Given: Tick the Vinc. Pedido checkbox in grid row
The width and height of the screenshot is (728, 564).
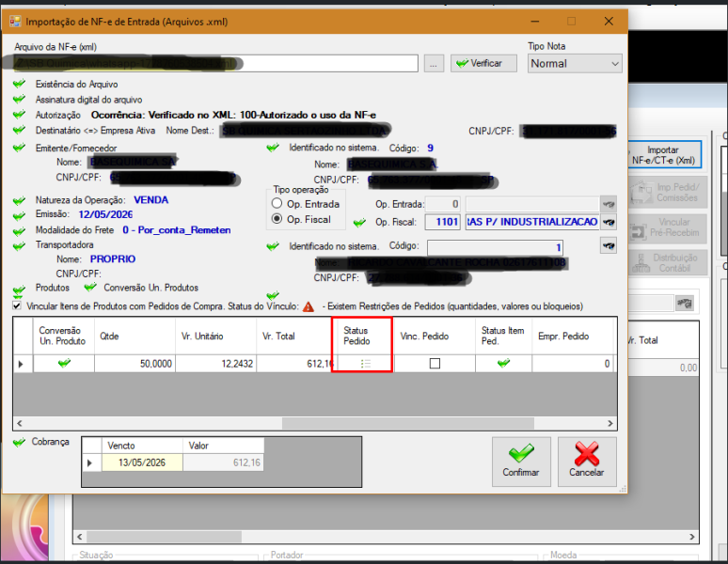Looking at the screenshot, I should [435, 363].
